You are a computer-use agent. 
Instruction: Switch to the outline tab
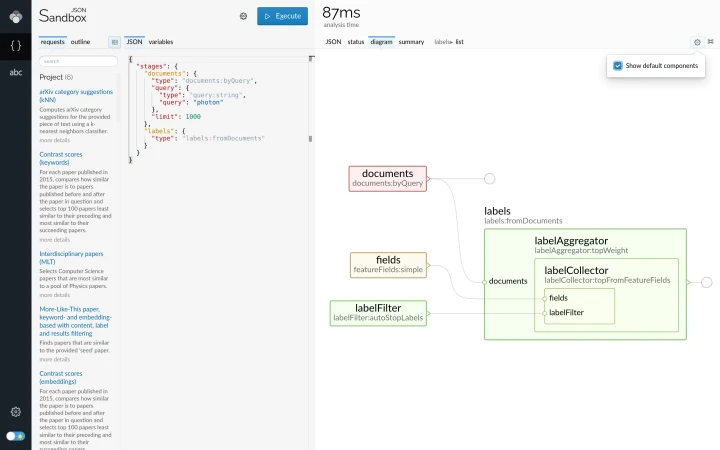pos(80,42)
